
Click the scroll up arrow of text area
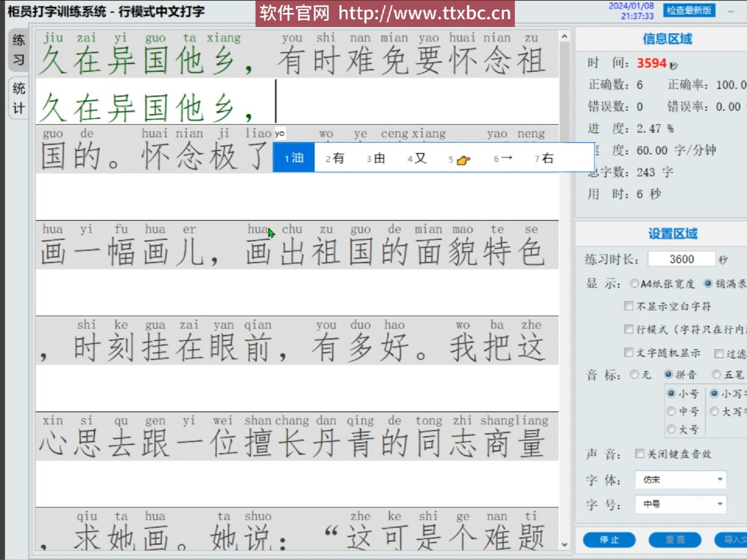point(564,36)
